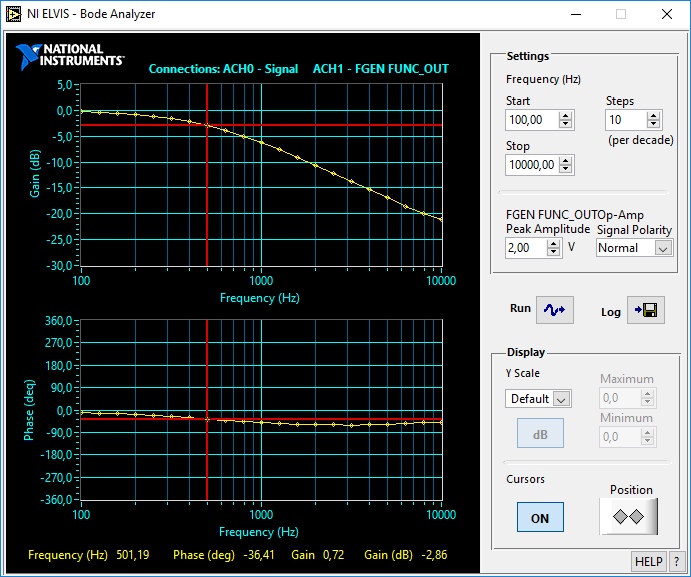Screen dimensions: 691x577
Task: Decrease Peak Amplitude with the down arrow
Action: [x=554, y=252]
